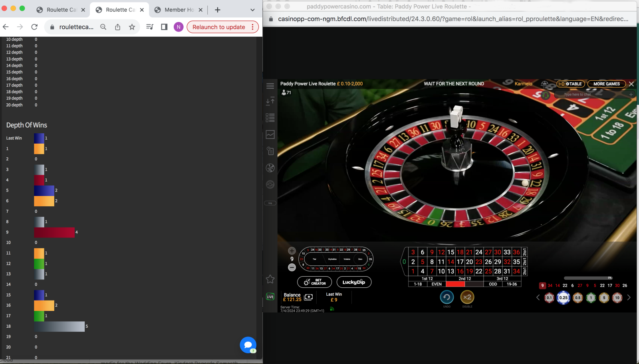
Task: Click the sort arrows icon in casino sidebar
Action: point(270,101)
